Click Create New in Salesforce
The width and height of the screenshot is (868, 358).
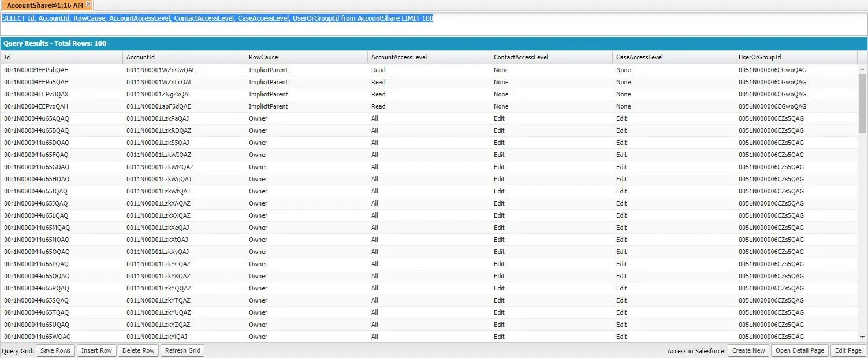748,350
